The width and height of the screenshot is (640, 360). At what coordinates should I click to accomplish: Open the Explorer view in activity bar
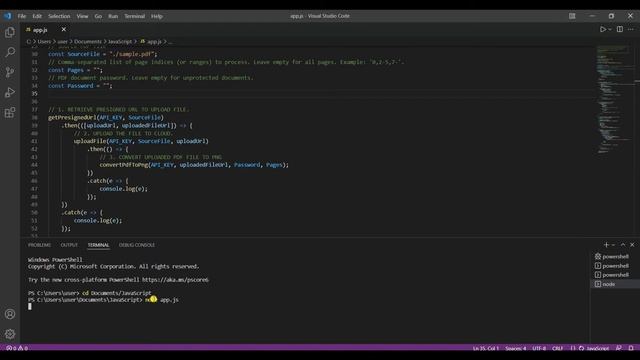tap(10, 32)
